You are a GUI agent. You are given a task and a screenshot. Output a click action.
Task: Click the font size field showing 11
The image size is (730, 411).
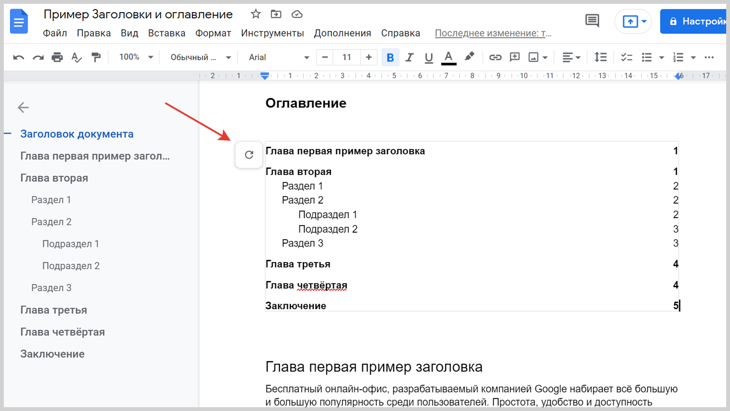tap(346, 57)
